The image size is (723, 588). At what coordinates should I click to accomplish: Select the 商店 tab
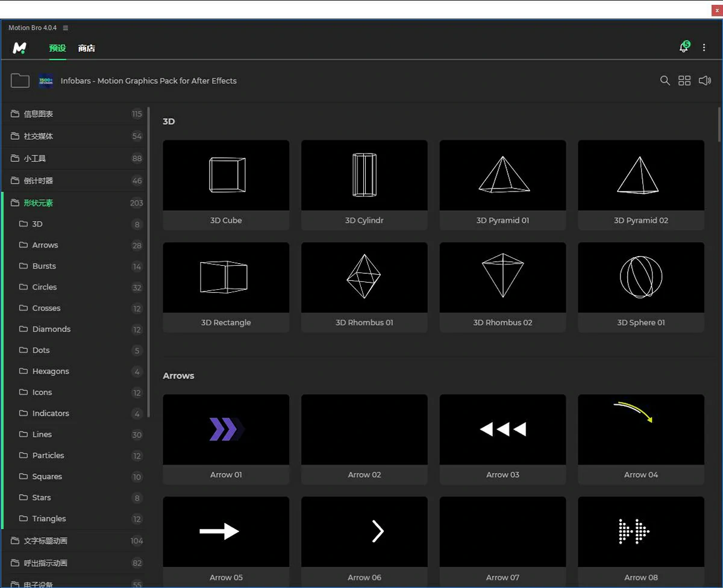(87, 48)
